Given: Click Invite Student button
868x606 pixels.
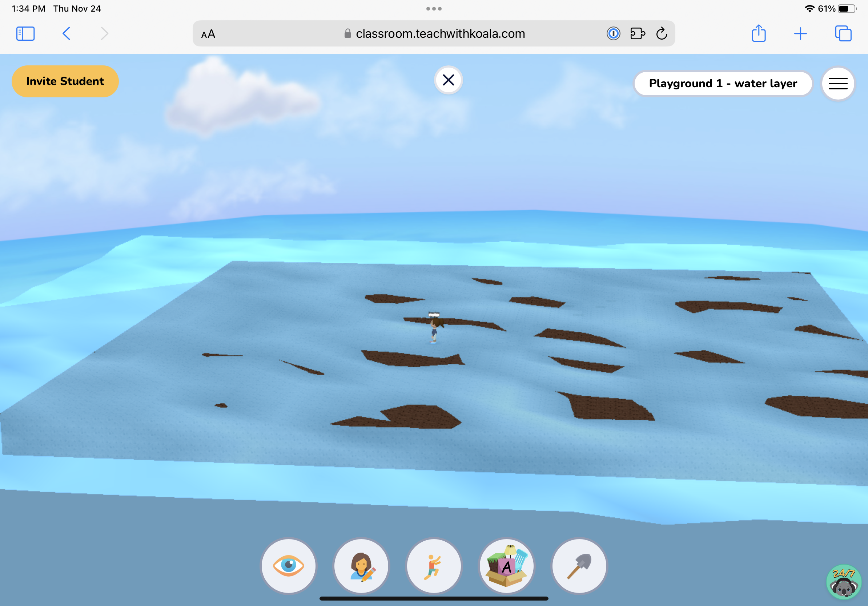Looking at the screenshot, I should pos(65,81).
